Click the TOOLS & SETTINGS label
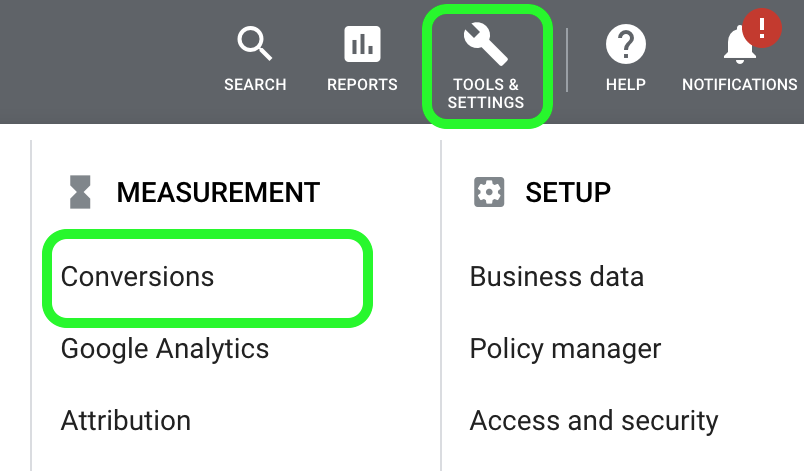Viewport: 804px width, 471px height. 486,93
